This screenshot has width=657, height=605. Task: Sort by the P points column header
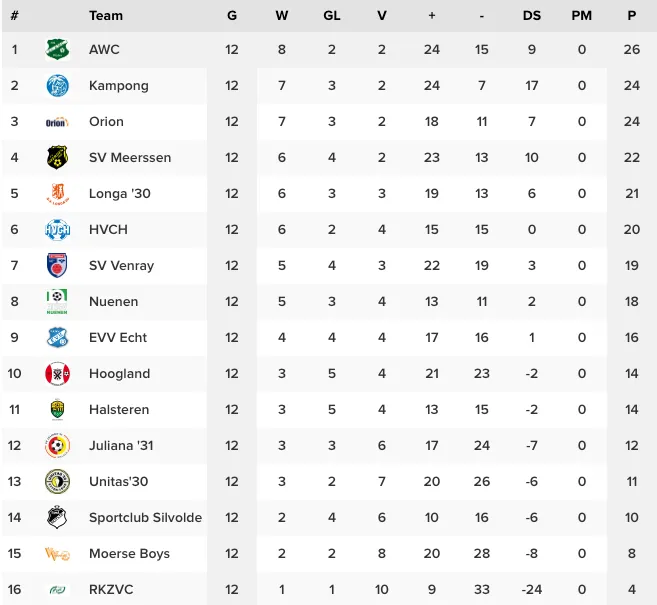[x=631, y=16]
